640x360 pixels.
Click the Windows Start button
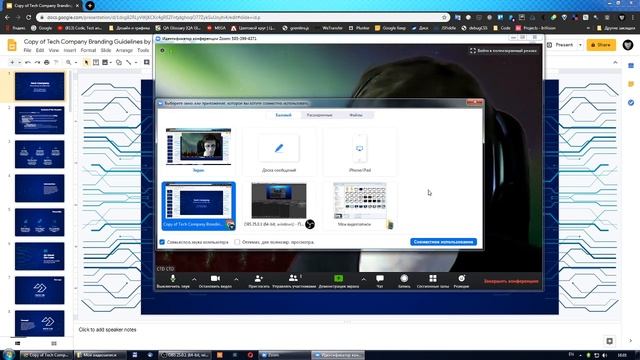[8, 354]
